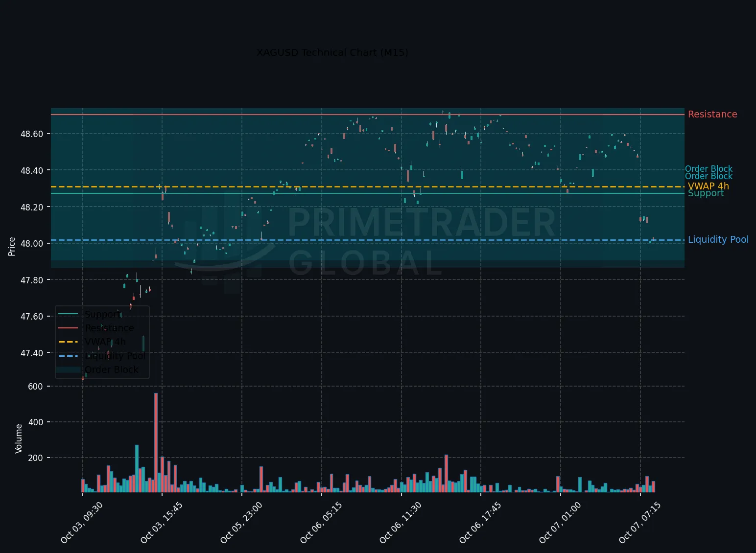Click the 48.60 price axis tick
This screenshot has width=756, height=553.
coord(32,134)
